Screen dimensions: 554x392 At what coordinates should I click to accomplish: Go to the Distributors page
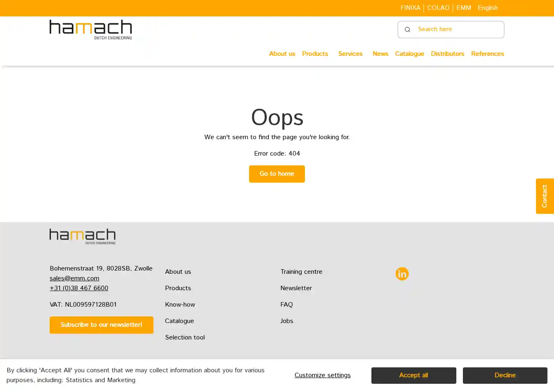click(447, 54)
